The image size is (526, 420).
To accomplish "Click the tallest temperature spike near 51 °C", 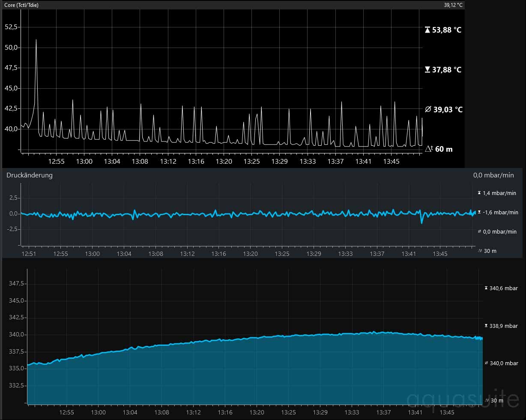I will coord(36,41).
